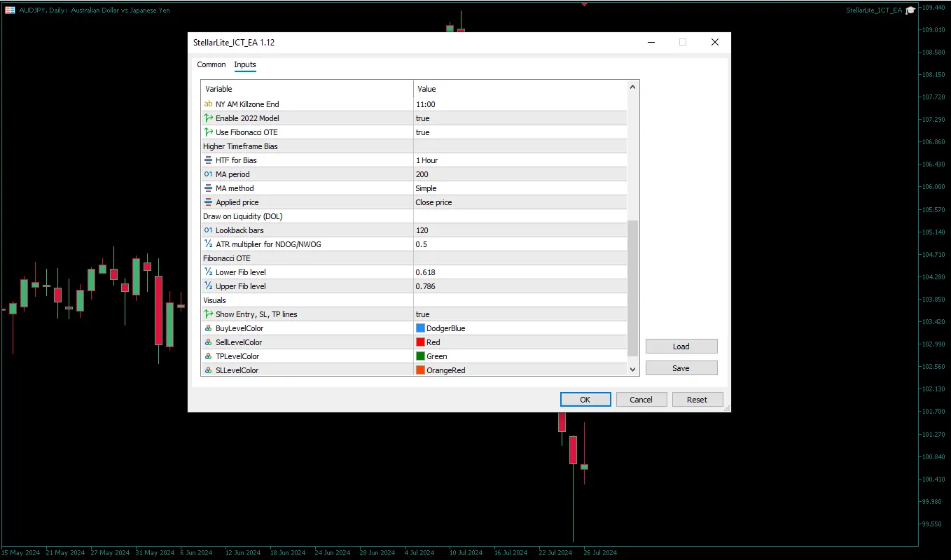
Task: Edit the NY AM Killzone End 11:00 value
Action: point(520,104)
